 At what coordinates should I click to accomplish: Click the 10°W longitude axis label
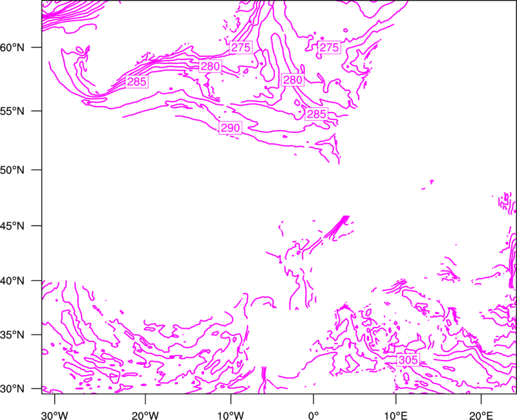[231, 415]
